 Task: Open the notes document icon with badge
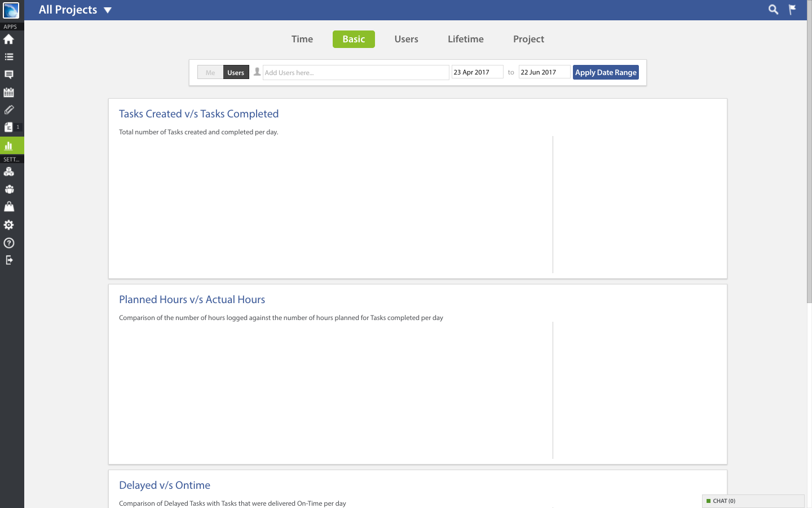(x=8, y=128)
